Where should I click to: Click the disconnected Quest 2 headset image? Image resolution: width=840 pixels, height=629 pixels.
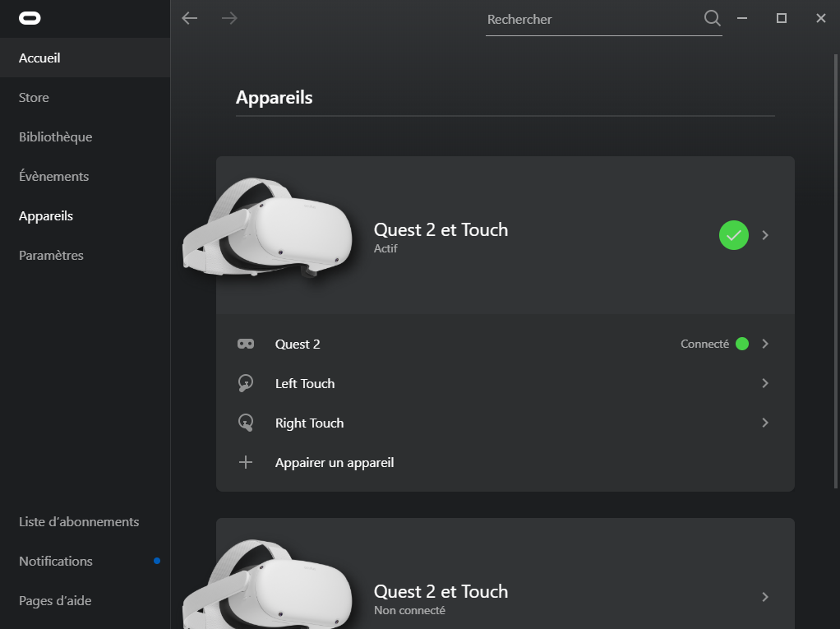267,584
